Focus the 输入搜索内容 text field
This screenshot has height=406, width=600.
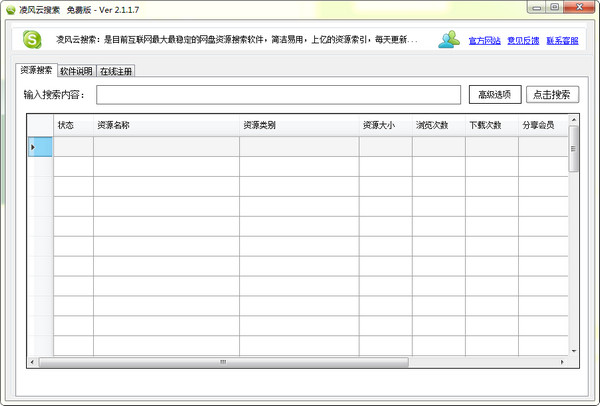[x=277, y=95]
